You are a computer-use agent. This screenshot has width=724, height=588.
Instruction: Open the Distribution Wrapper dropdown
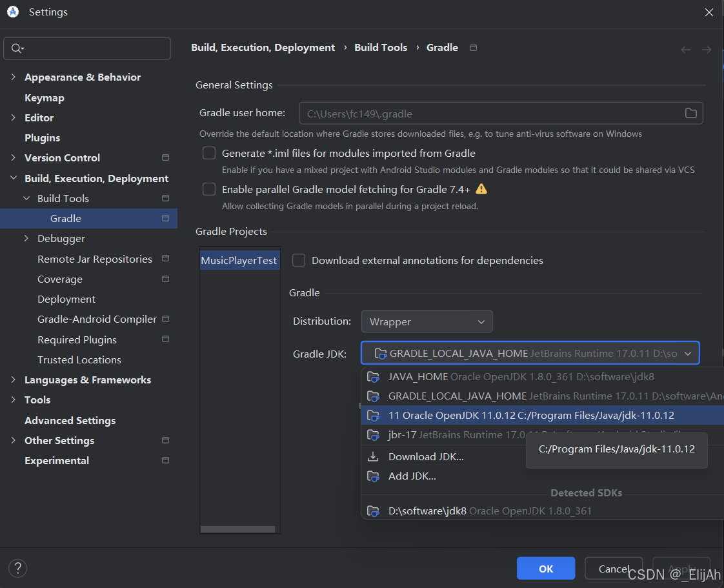pyautogui.click(x=427, y=321)
